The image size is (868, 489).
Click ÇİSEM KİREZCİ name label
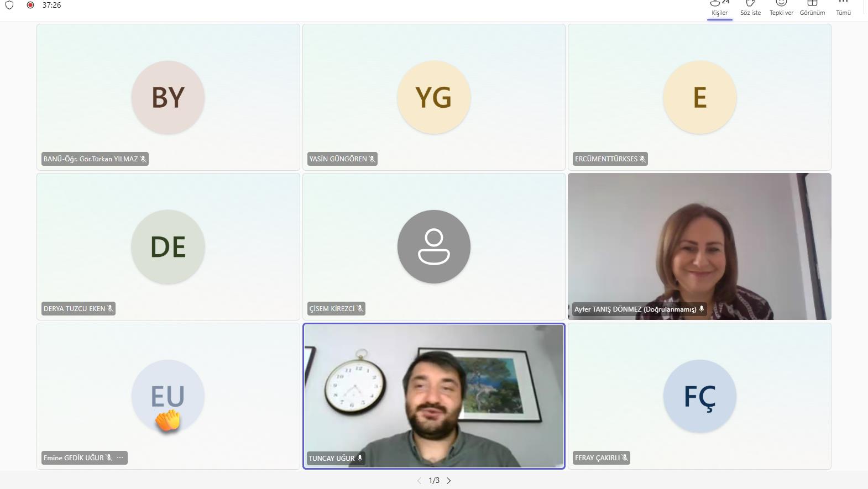point(332,308)
